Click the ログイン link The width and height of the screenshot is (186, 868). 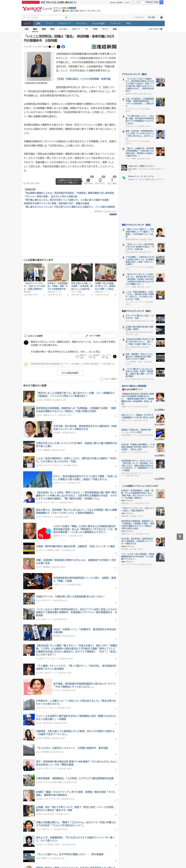57,11
